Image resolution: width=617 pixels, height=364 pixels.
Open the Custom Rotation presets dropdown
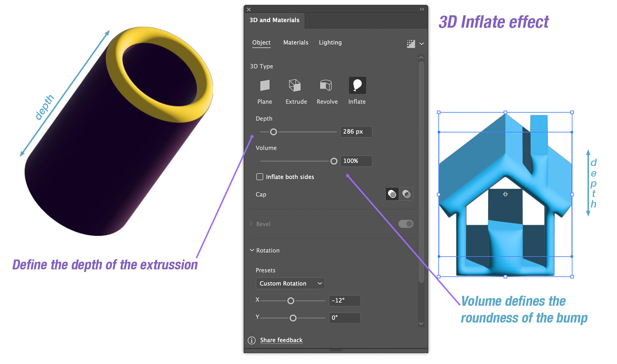point(290,284)
